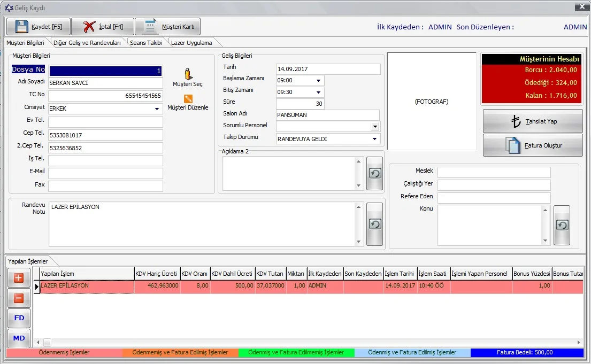Image resolution: width=591 pixels, height=364 pixels.
Task: Click the 500,00 KDV Dahil Ücreti cell
Action: pos(233,286)
